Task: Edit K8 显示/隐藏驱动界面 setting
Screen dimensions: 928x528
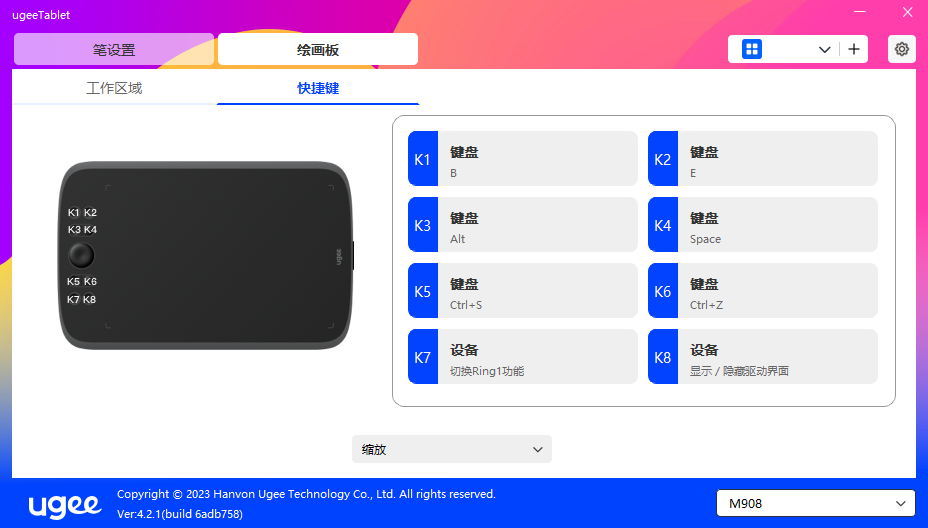Action: click(778, 357)
